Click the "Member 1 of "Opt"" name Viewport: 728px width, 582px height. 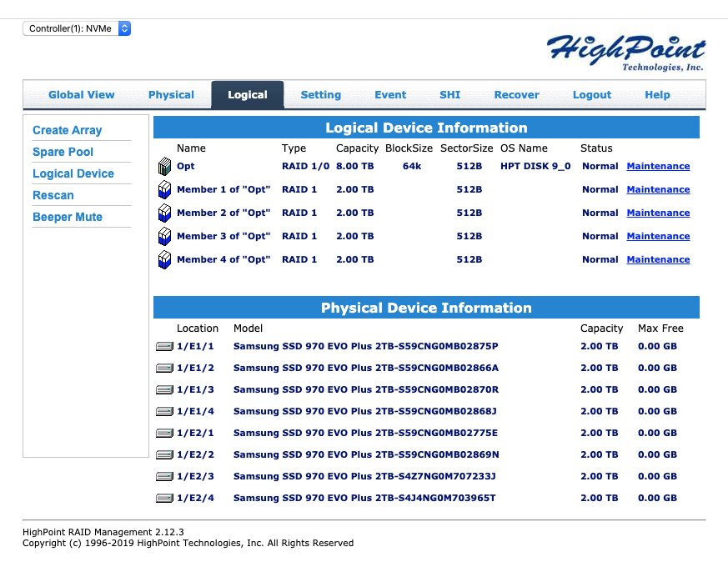click(223, 189)
